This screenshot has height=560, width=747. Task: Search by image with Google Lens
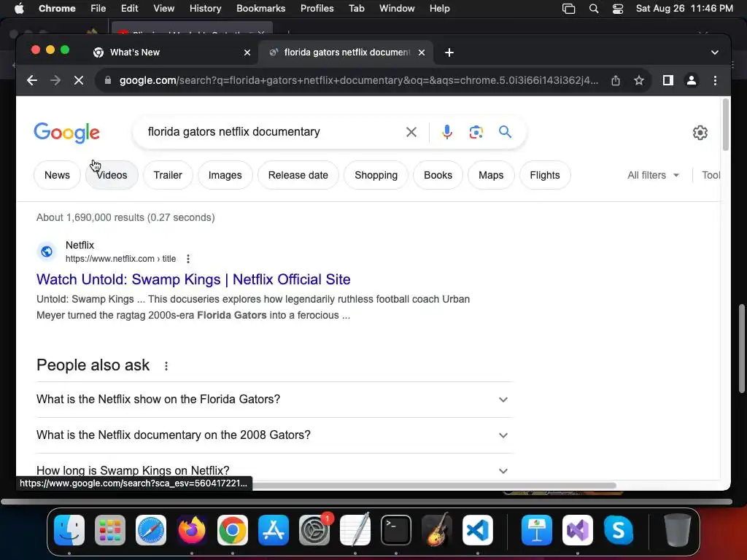pyautogui.click(x=476, y=132)
